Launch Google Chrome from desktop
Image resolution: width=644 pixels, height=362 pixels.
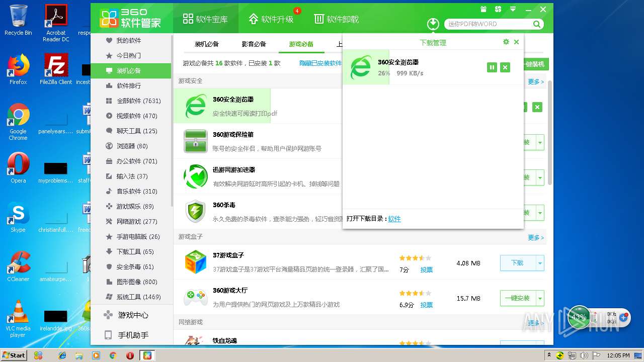18,122
